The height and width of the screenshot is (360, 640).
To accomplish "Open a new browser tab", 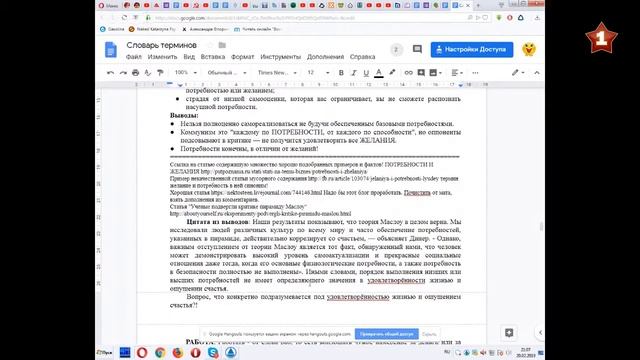I will (x=478, y=6).
